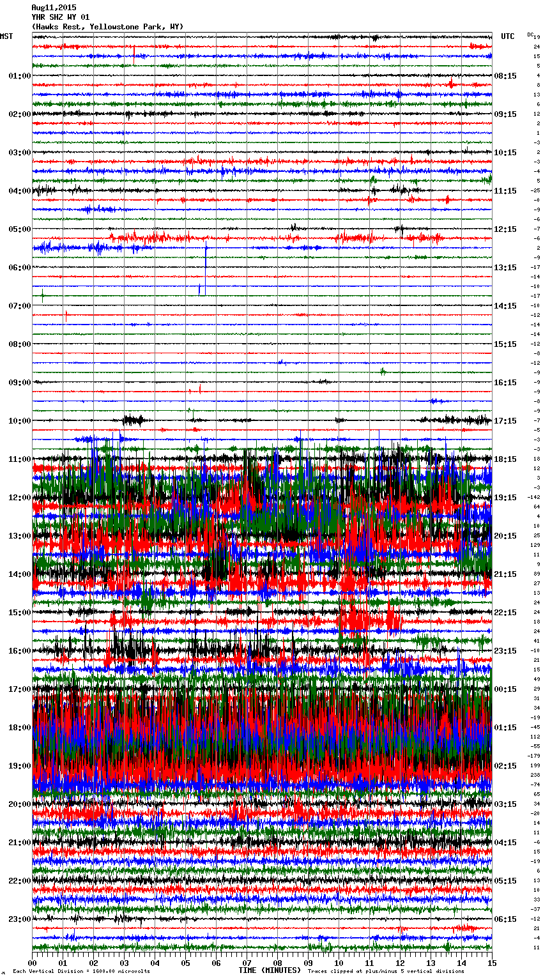The image size is (543, 980).
Task: Pick the MST time label '04:00'
Action: point(20,191)
